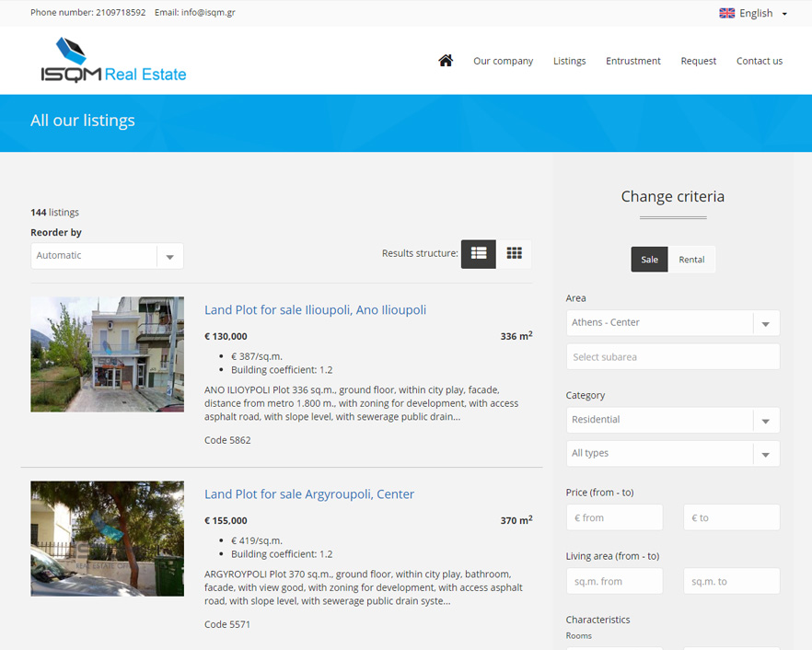The image size is (812, 650).
Task: Click the UK flag language icon
Action: (726, 13)
